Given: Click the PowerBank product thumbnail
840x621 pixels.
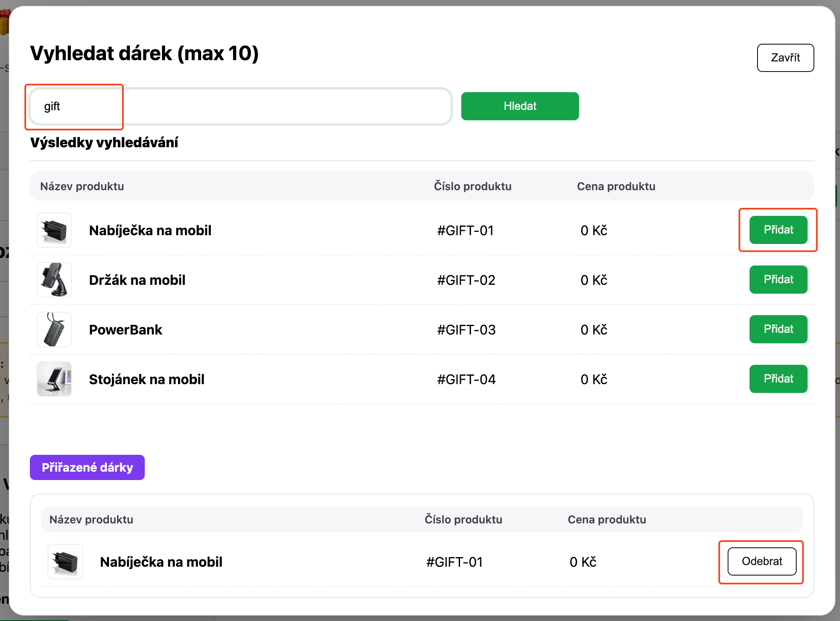Looking at the screenshot, I should (54, 329).
